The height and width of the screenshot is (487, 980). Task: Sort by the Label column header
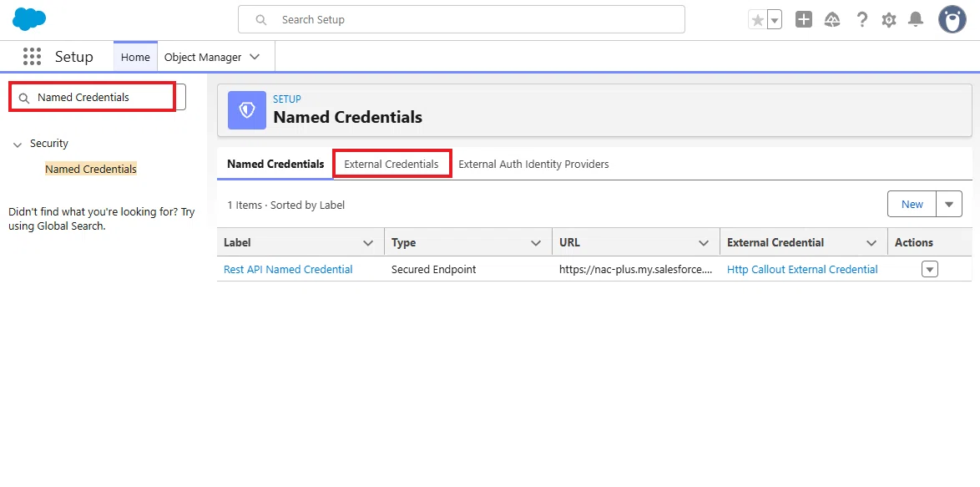[x=238, y=242]
